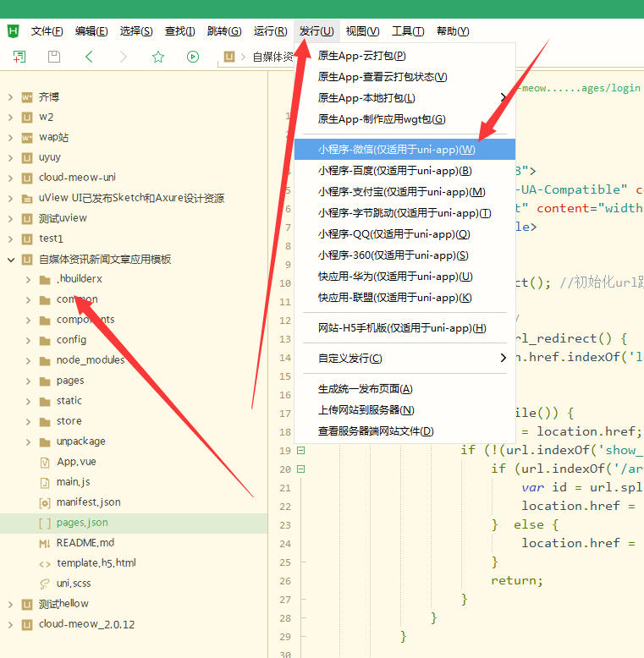This screenshot has height=658, width=644.
Task: Collapse the 自媒体资讯新闻文章应用模板 project
Action: coord(11,260)
